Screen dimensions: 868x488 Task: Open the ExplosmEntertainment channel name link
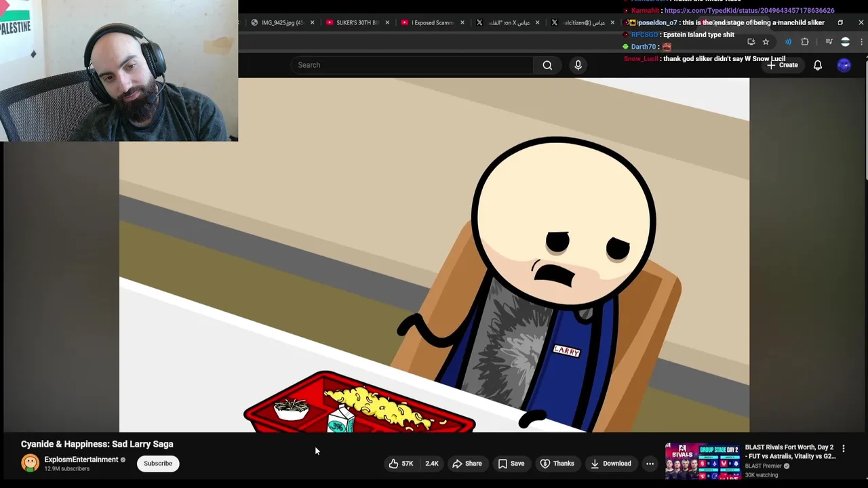(x=81, y=460)
